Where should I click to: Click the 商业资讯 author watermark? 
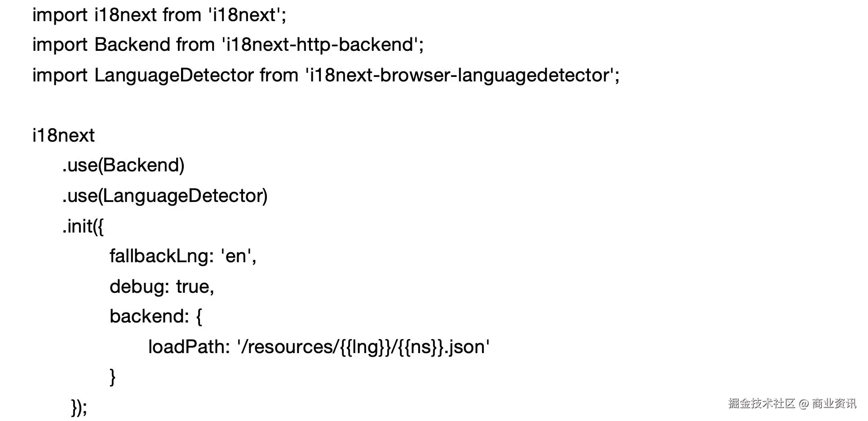834,403
